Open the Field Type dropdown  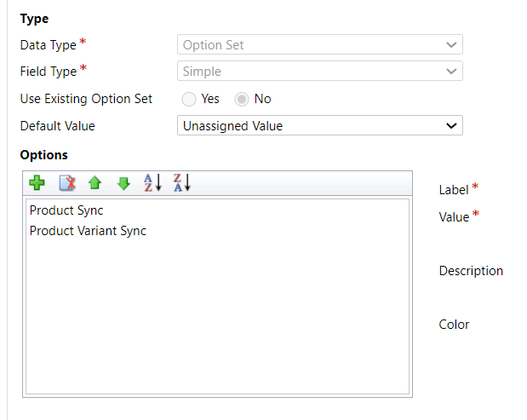[320, 72]
